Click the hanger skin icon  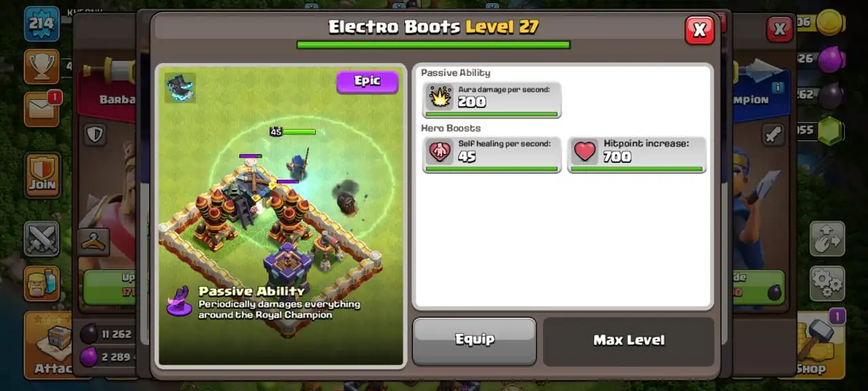[x=94, y=242]
